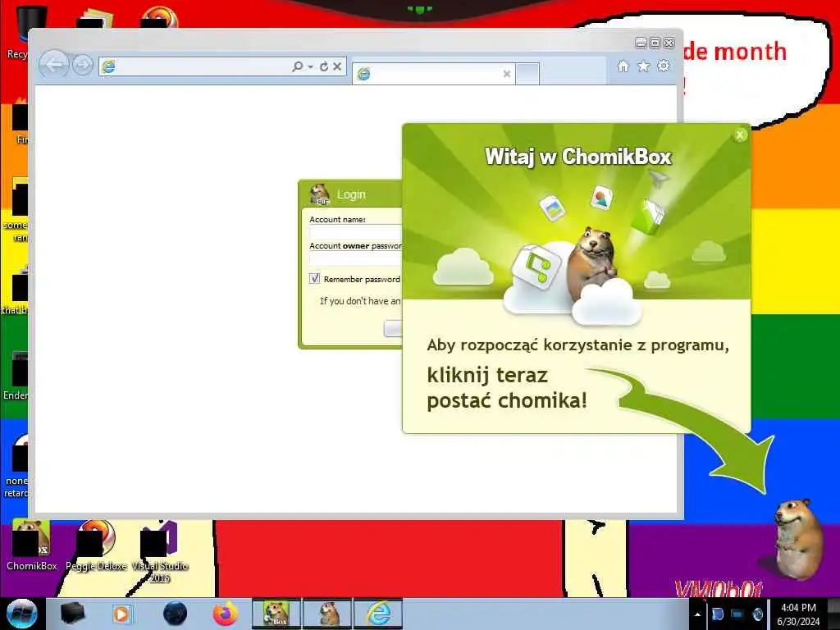840x630 pixels.
Task: Show hidden system tray icons
Action: pyautogui.click(x=697, y=614)
